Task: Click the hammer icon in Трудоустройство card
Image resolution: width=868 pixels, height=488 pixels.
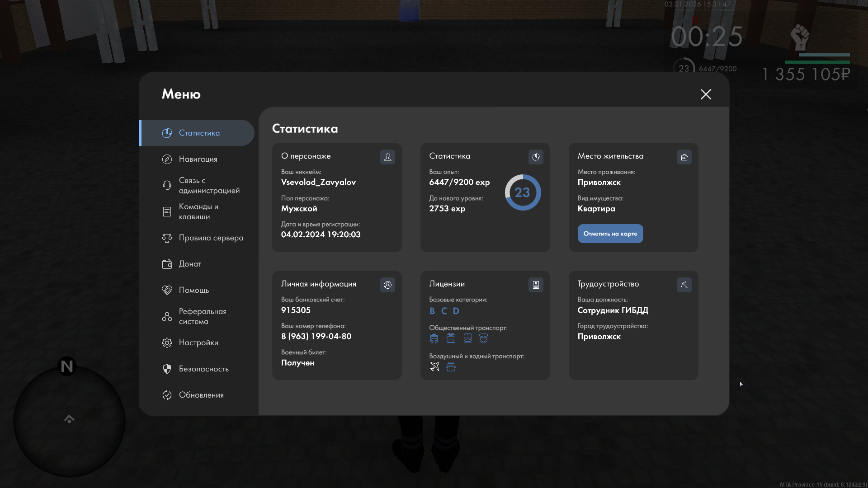Action: (x=684, y=285)
